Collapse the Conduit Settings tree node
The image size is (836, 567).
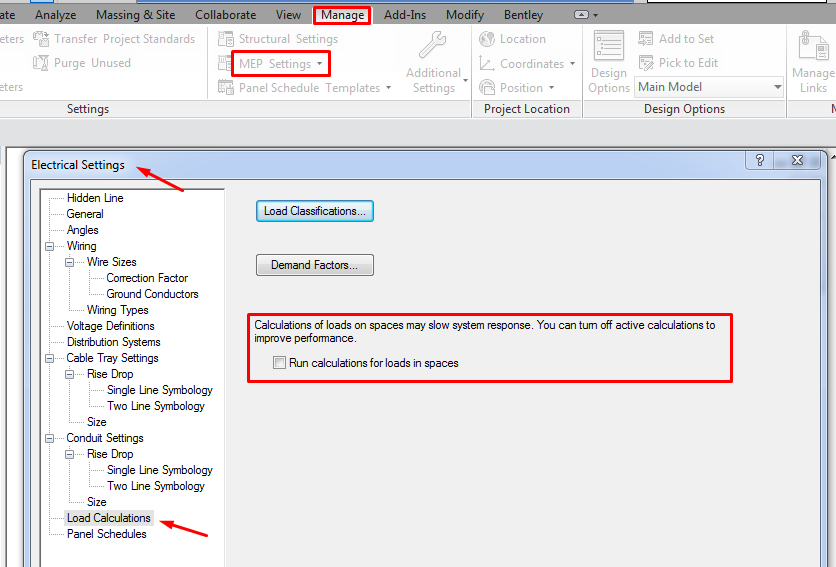[50, 438]
